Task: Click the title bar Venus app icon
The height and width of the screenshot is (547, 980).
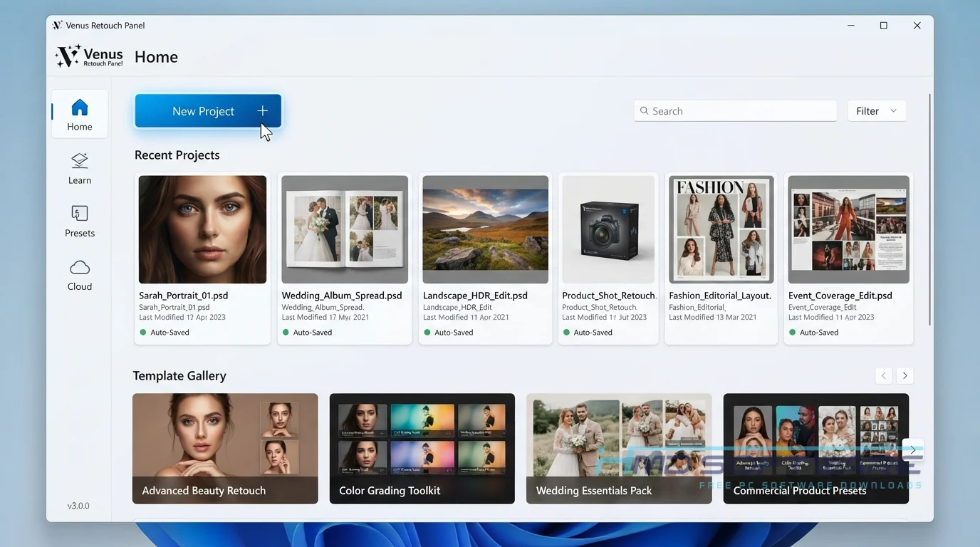Action: (57, 25)
